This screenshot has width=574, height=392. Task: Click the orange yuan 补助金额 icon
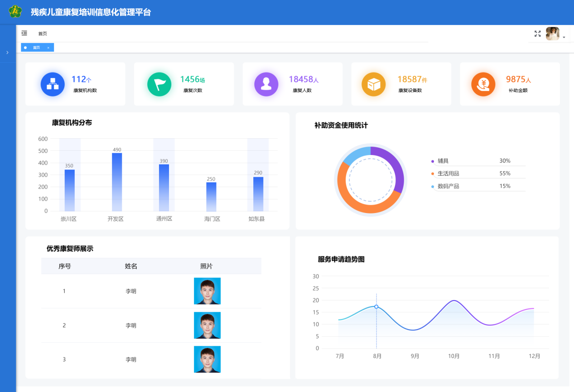pos(483,84)
